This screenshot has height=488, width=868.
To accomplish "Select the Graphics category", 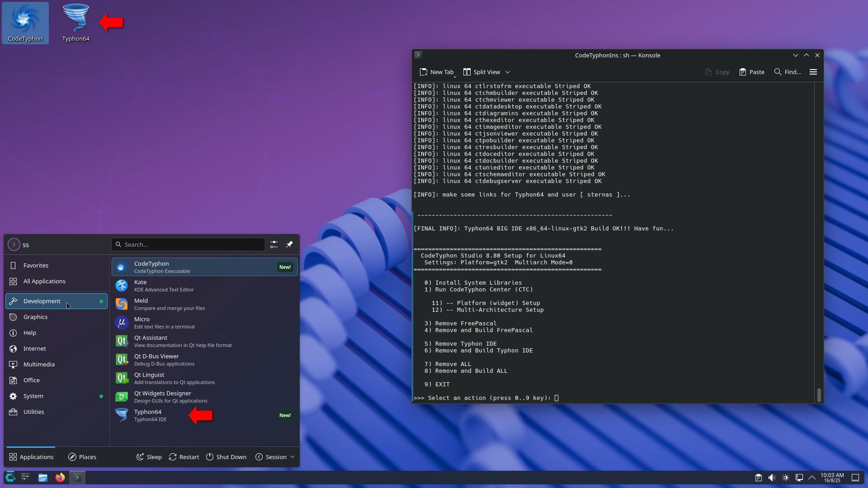I will 57,317.
